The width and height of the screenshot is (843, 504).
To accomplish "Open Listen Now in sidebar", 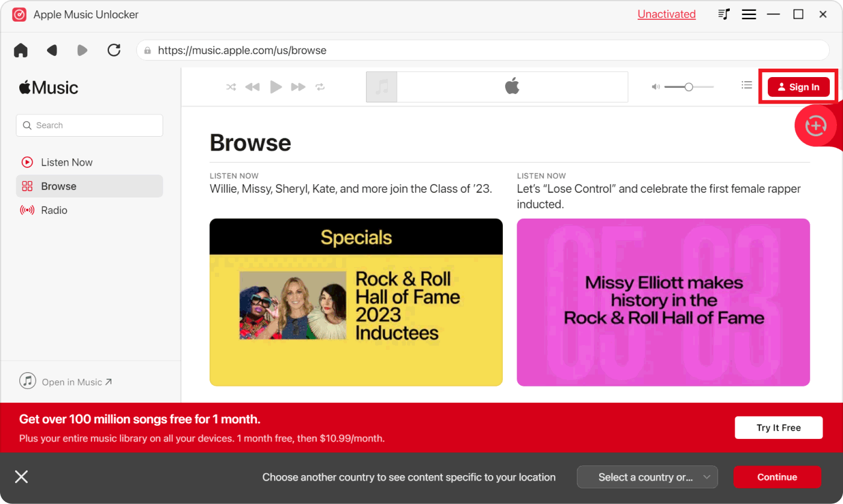I will 90,162.
